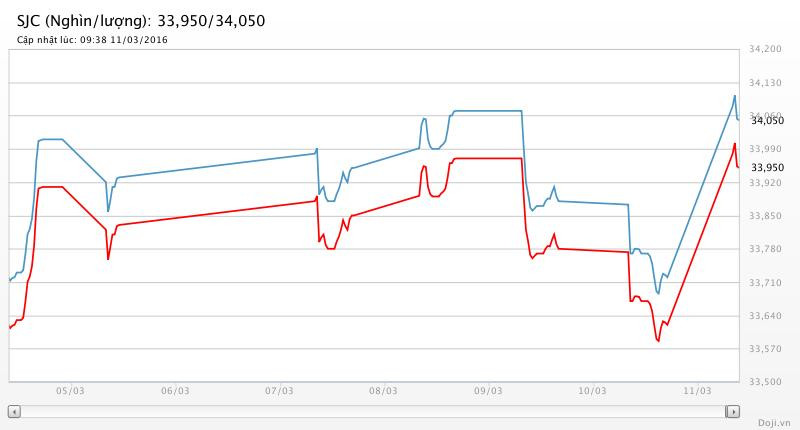Image resolution: width=800 pixels, height=430 pixels.
Task: Click the current buy price label 33,950
Action: point(767,167)
